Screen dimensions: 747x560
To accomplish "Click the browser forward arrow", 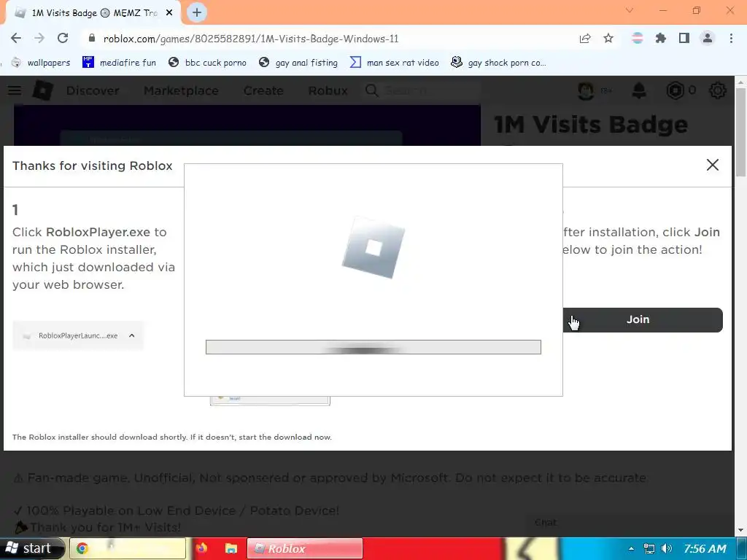I will pyautogui.click(x=39, y=39).
